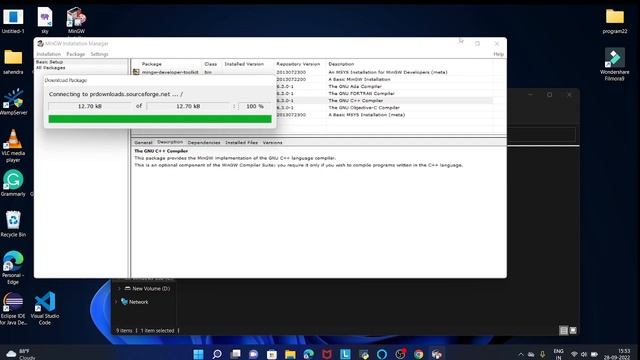The image size is (640, 360).
Task: Launch Wondershare Filmora9 from the desktop
Action: point(615,64)
